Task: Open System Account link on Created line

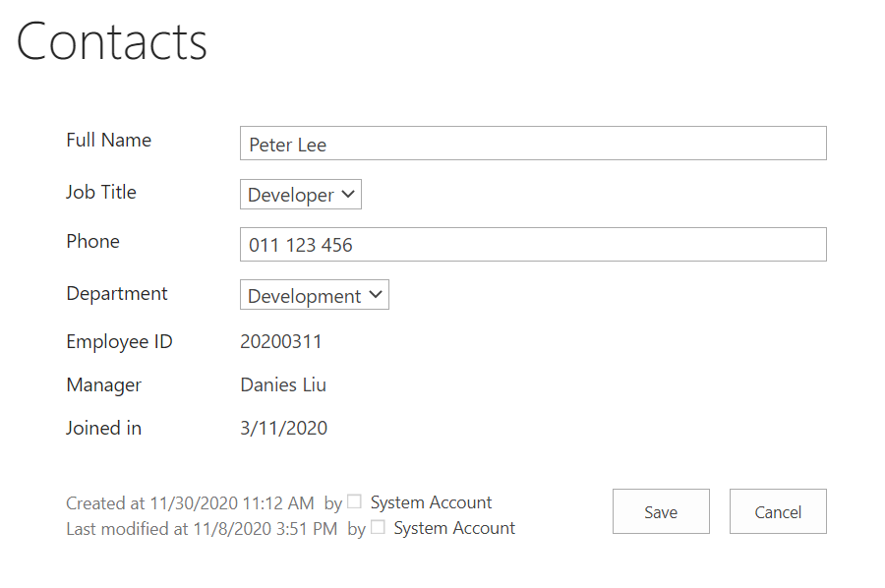Action: coord(431,502)
